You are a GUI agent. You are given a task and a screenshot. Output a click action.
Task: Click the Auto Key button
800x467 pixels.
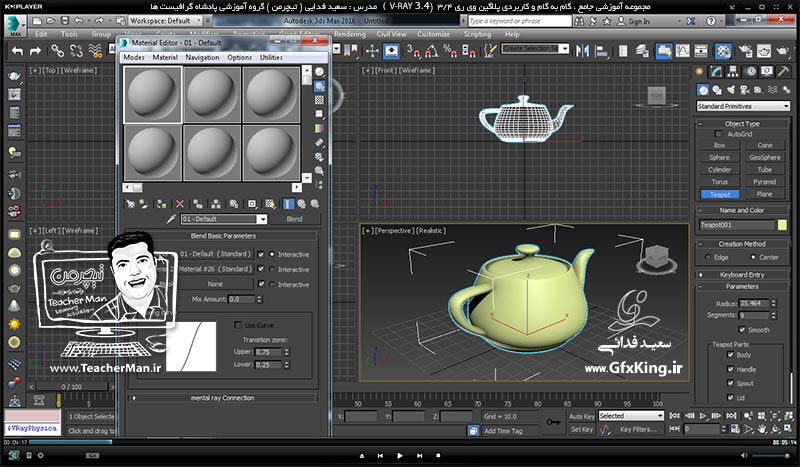pyautogui.click(x=582, y=416)
